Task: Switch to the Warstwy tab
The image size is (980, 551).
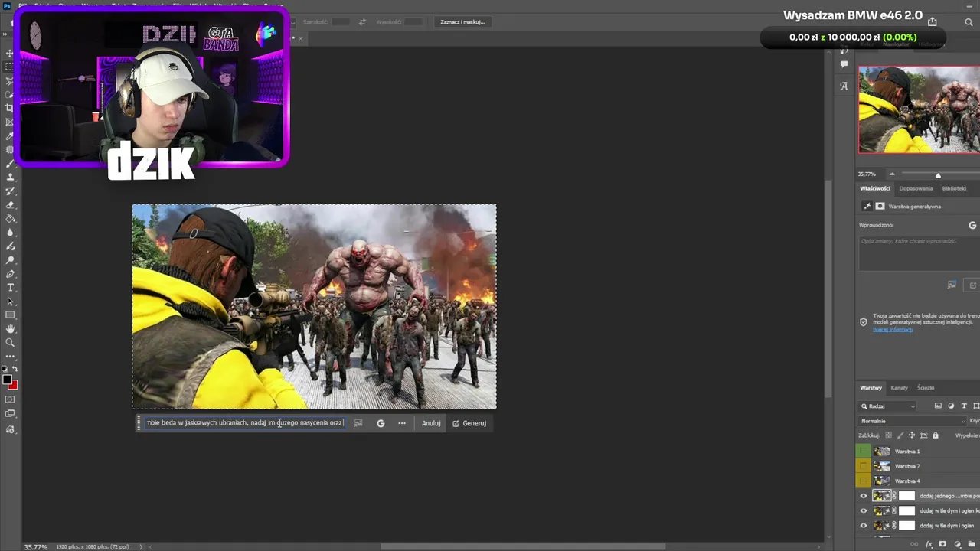Action: (871, 388)
